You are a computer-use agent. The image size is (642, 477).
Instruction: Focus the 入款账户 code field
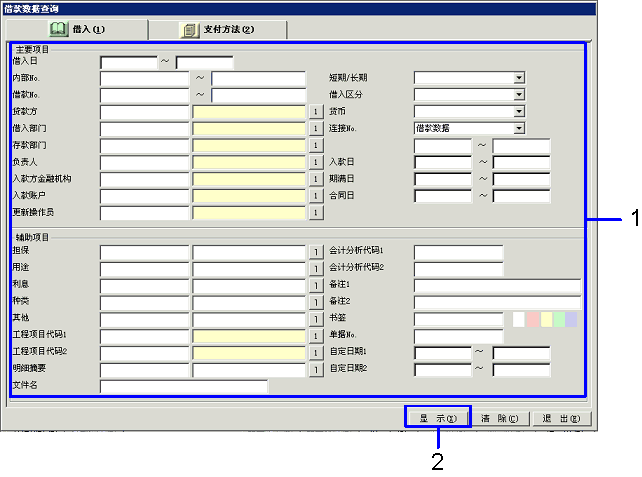pos(145,196)
